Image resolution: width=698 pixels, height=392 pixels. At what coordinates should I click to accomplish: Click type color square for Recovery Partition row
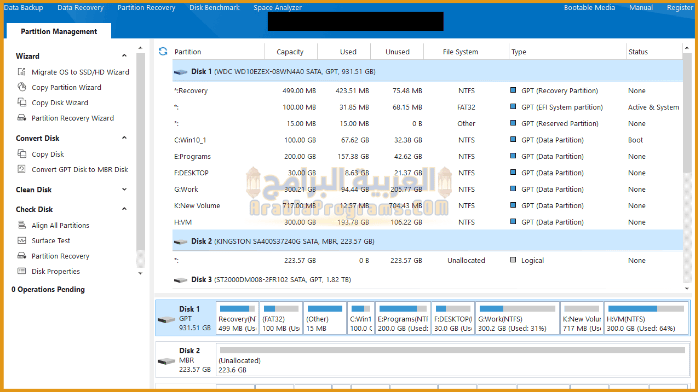coord(513,90)
